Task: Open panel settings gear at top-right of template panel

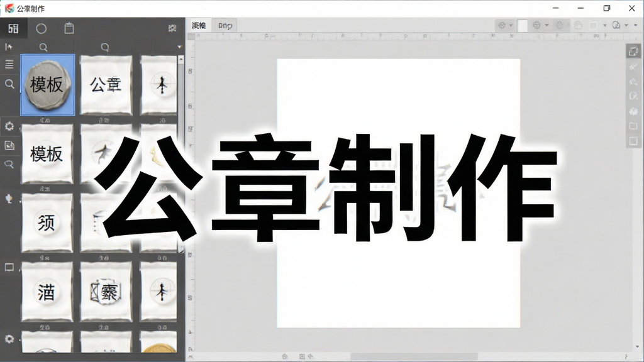Action: click(172, 28)
